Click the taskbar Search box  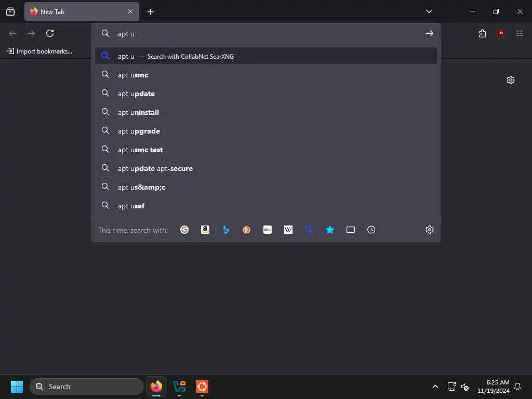tap(87, 387)
